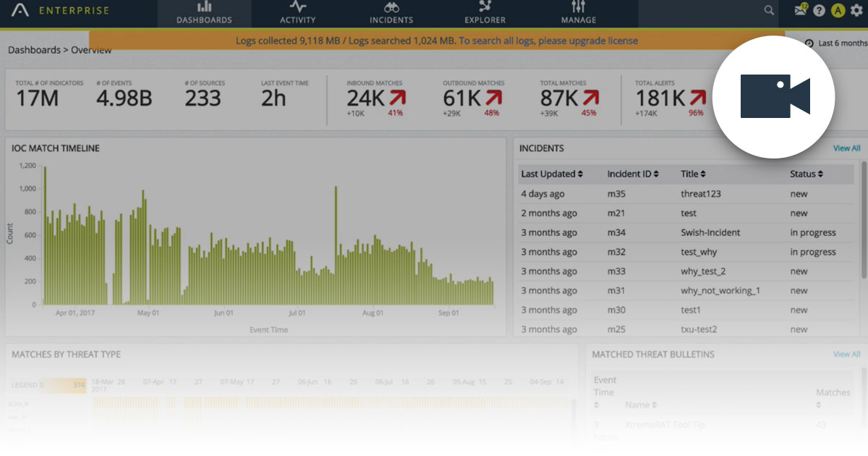The height and width of the screenshot is (456, 868).
Task: Open help via the question mark icon
Action: 818,11
